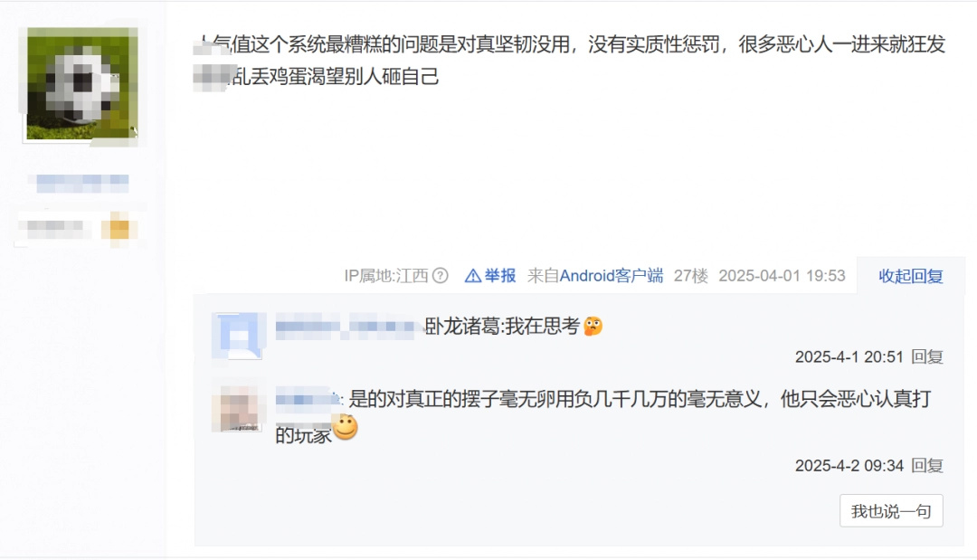The image size is (977, 560).
Task: Click the smiley emoji after 的坑家
Action: (x=346, y=428)
